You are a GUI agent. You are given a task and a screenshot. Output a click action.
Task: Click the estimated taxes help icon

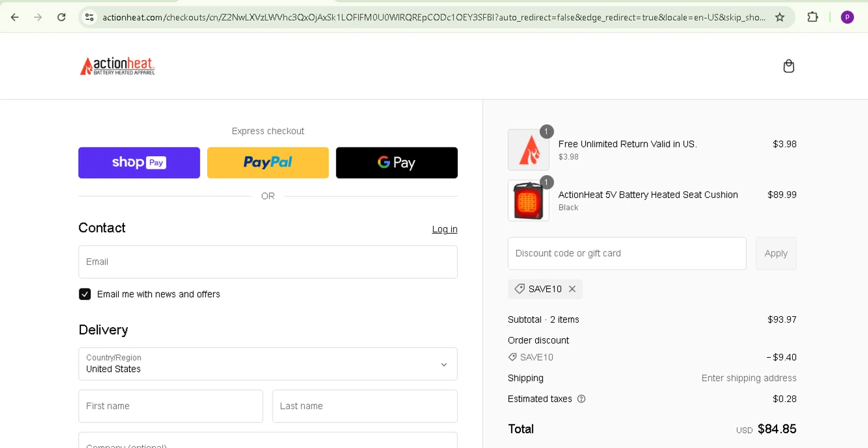point(582,399)
